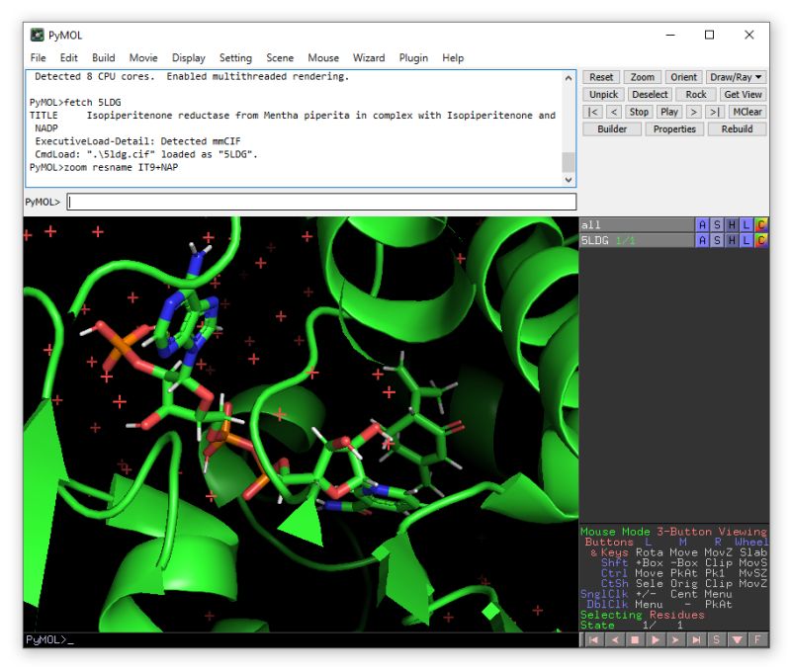This screenshot has width=791, height=672.
Task: Open the Setting menu
Action: tap(235, 58)
